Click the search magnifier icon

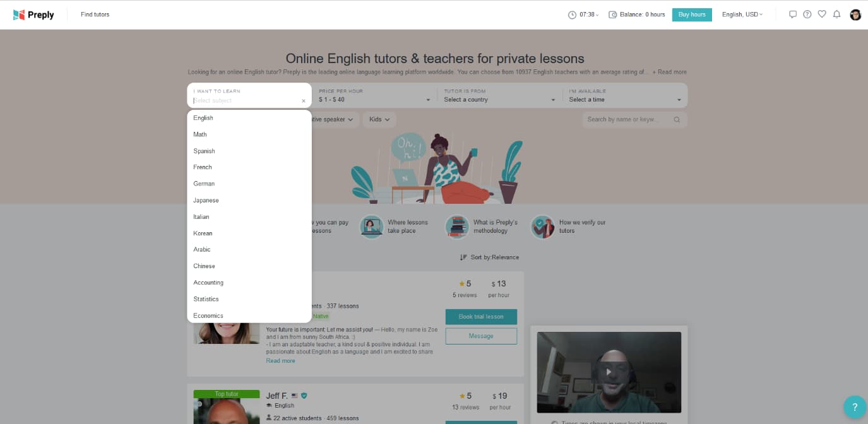(677, 119)
